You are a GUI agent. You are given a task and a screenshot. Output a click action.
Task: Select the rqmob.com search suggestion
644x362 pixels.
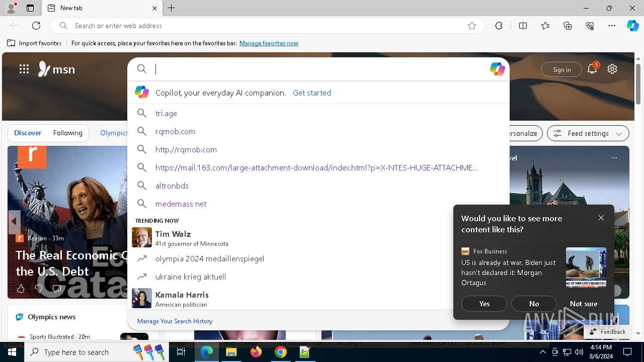tap(318, 131)
